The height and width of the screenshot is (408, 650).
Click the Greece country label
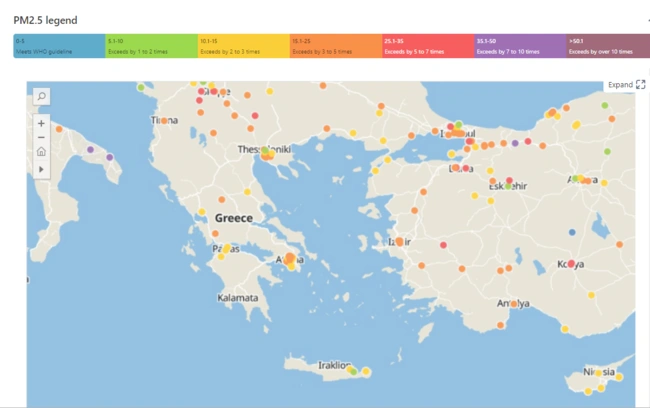pos(234,218)
